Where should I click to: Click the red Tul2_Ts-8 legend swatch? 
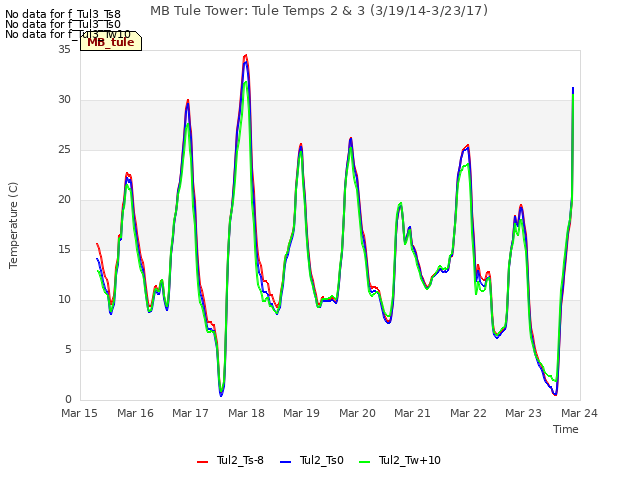click(x=202, y=462)
